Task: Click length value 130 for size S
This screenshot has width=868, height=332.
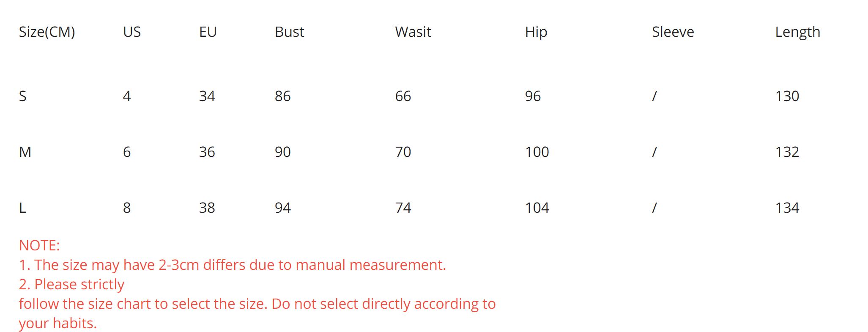Action: [787, 96]
